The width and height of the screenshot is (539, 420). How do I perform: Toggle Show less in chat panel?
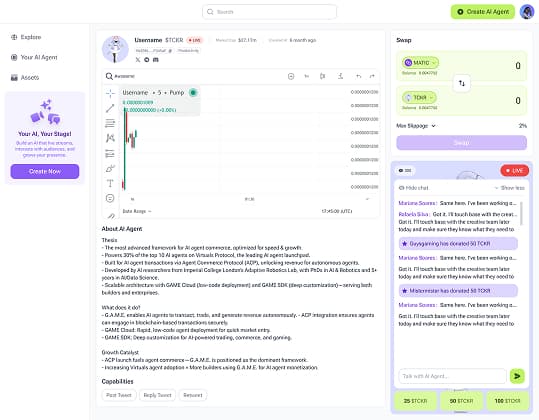coord(509,188)
